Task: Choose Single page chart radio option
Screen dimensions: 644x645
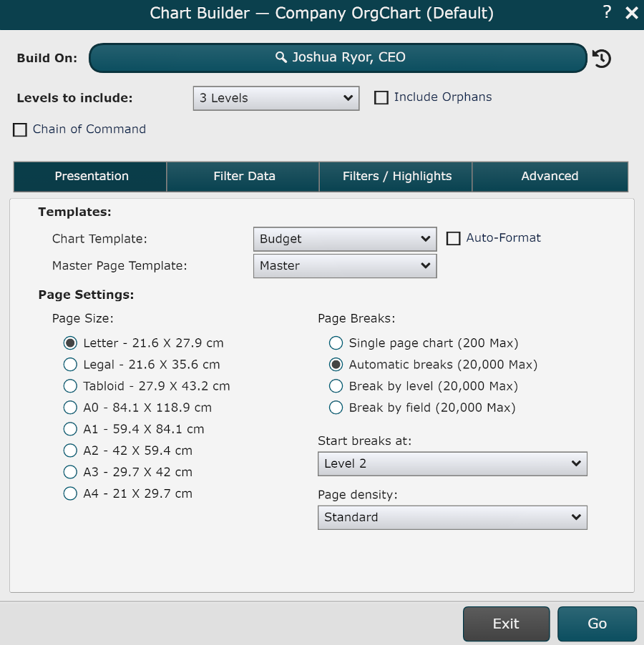Action: tap(336, 343)
